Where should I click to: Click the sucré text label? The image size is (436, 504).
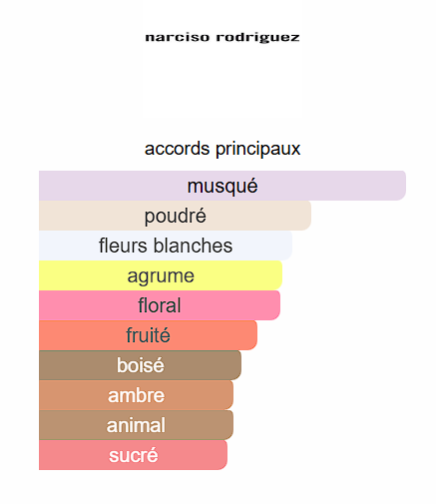click(x=133, y=455)
